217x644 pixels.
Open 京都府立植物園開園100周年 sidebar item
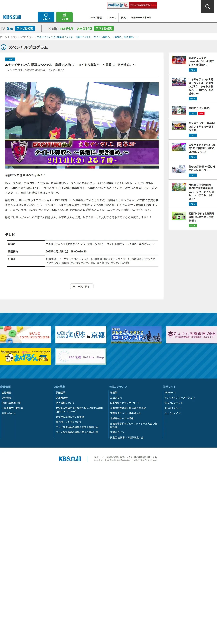[192, 194]
